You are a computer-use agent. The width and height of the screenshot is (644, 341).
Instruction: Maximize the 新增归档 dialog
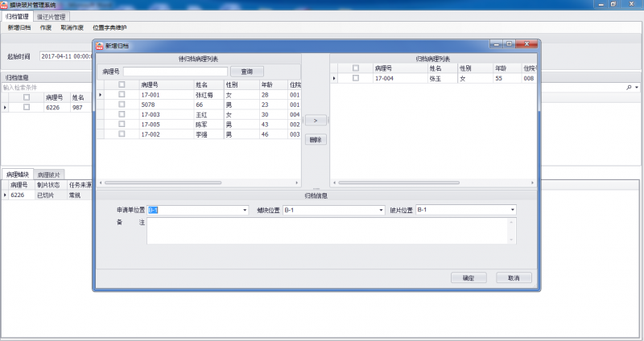click(508, 46)
